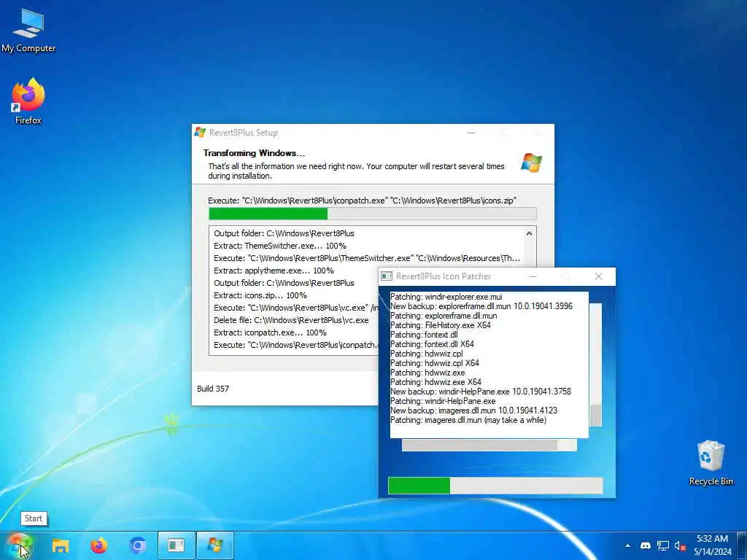Open Discord tray icon
This screenshot has width=747, height=560.
tap(645, 545)
